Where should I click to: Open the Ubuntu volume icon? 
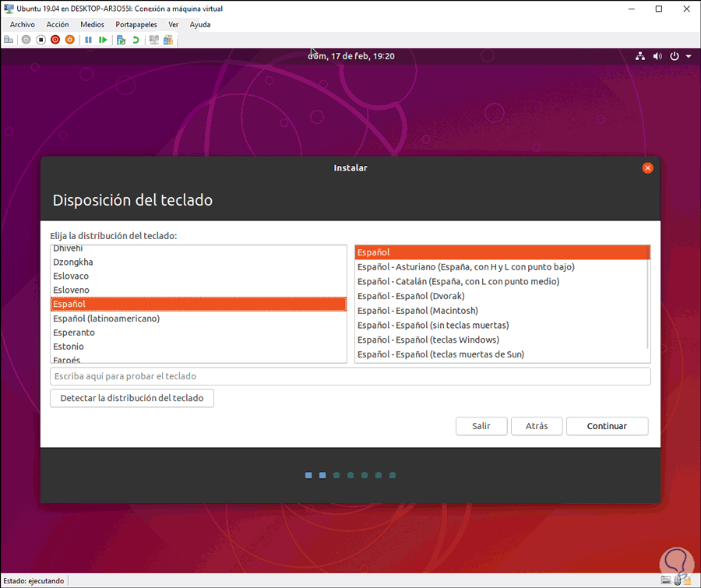point(657,56)
